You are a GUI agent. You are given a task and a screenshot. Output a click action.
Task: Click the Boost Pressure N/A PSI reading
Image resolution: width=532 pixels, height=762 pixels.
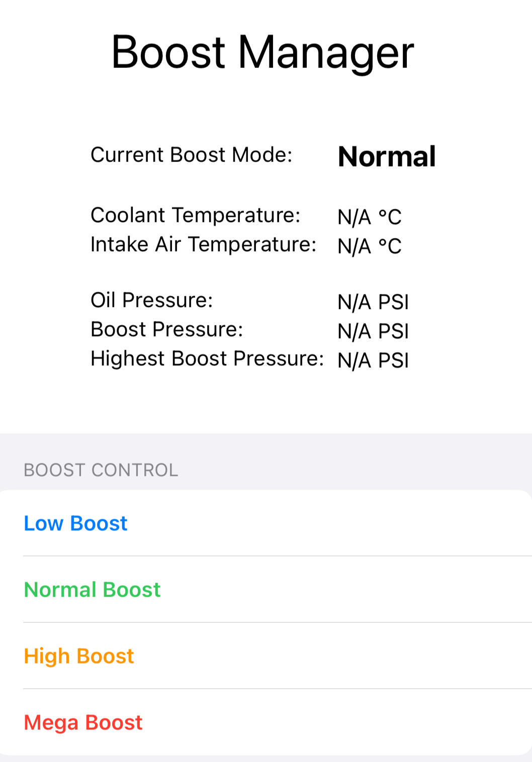pyautogui.click(x=373, y=331)
